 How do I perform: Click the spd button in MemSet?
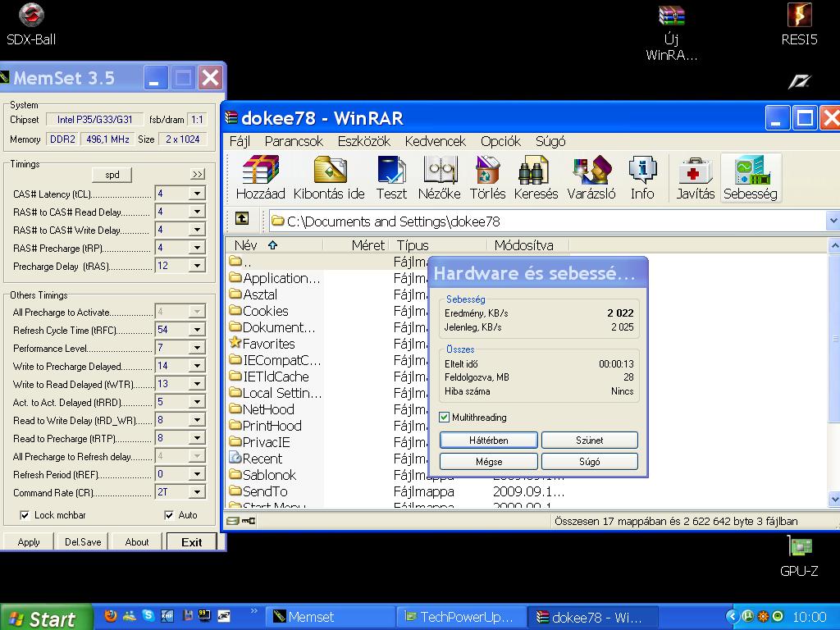pyautogui.click(x=112, y=175)
